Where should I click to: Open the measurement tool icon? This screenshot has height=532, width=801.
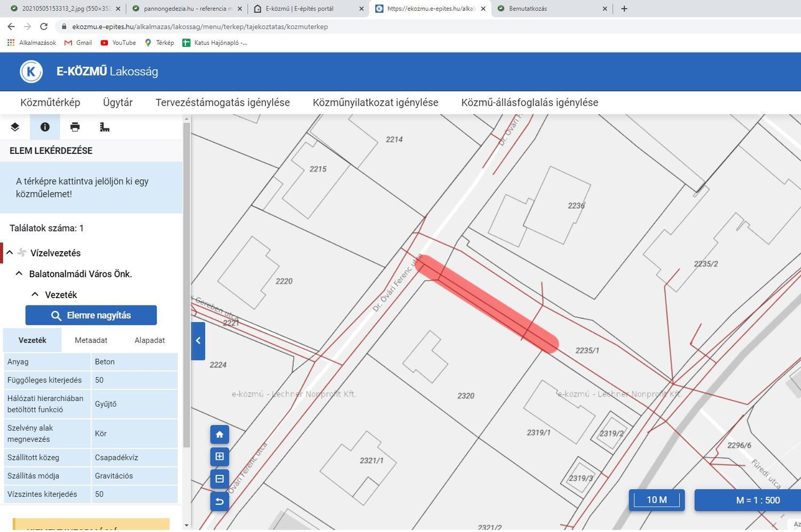105,127
